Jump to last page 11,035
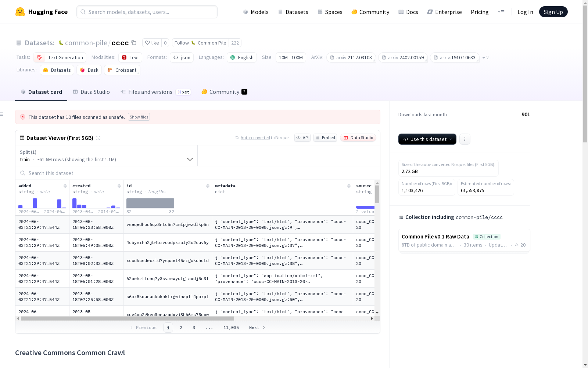Screen dimensions: 588x368 point(231,328)
